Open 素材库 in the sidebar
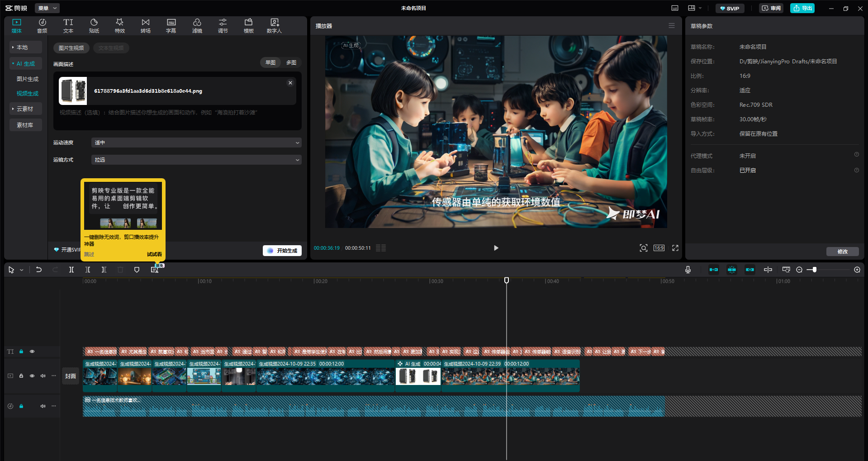The width and height of the screenshot is (868, 461). tap(25, 125)
